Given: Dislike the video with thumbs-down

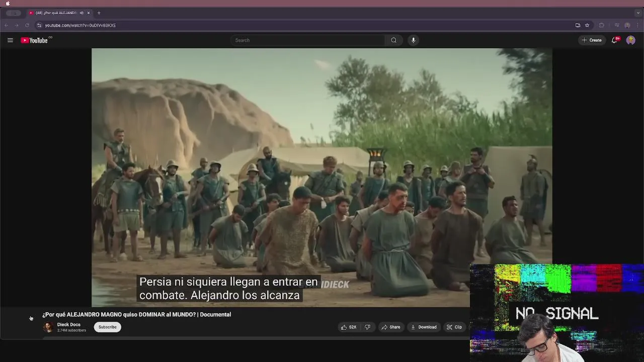Looking at the screenshot, I should click(x=367, y=327).
